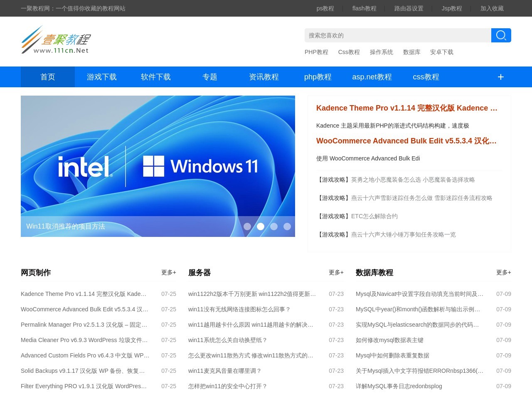Open the 游戏下载 navigation tab
The height and width of the screenshot is (399, 532).
pos(102,77)
